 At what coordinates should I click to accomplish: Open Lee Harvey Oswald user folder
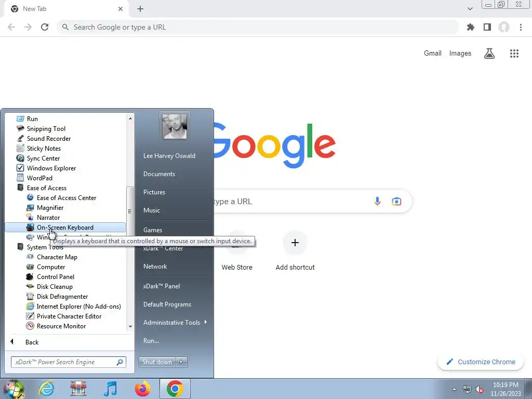pyautogui.click(x=169, y=156)
